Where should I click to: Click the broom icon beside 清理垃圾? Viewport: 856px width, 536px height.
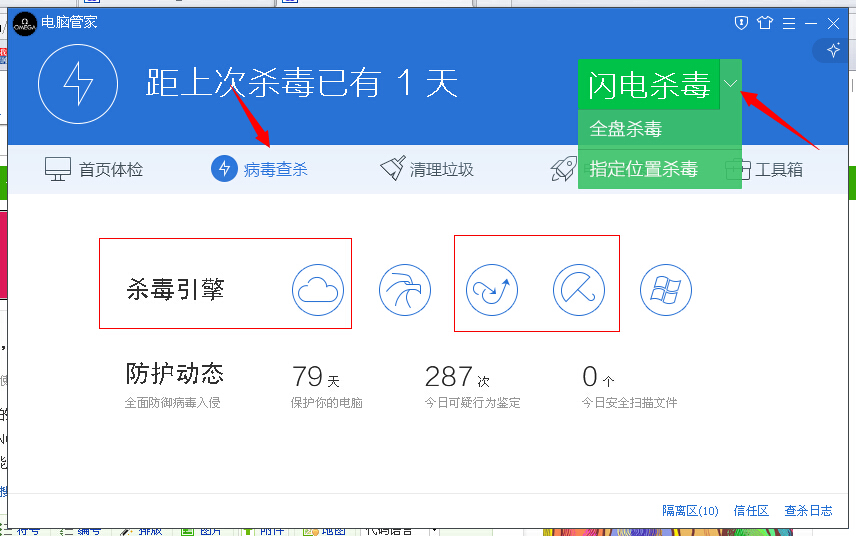(393, 168)
